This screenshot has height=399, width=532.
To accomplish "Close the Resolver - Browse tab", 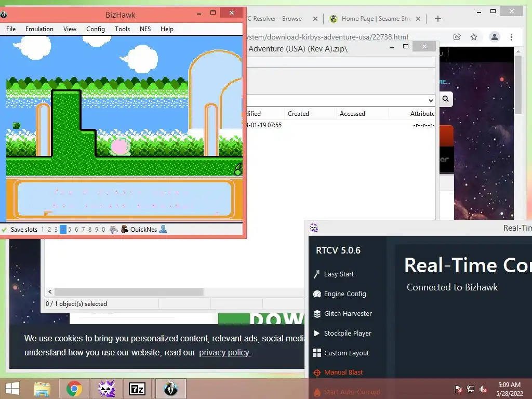I will [315, 19].
